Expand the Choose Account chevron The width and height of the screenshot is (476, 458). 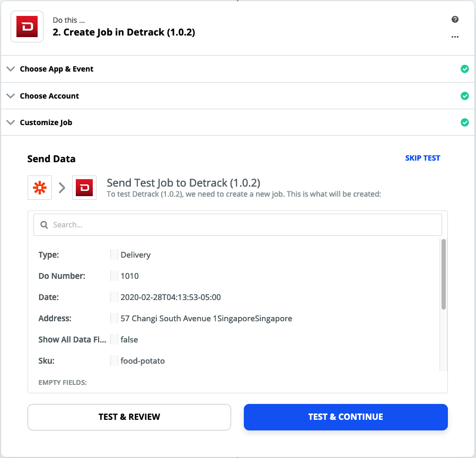click(x=11, y=96)
